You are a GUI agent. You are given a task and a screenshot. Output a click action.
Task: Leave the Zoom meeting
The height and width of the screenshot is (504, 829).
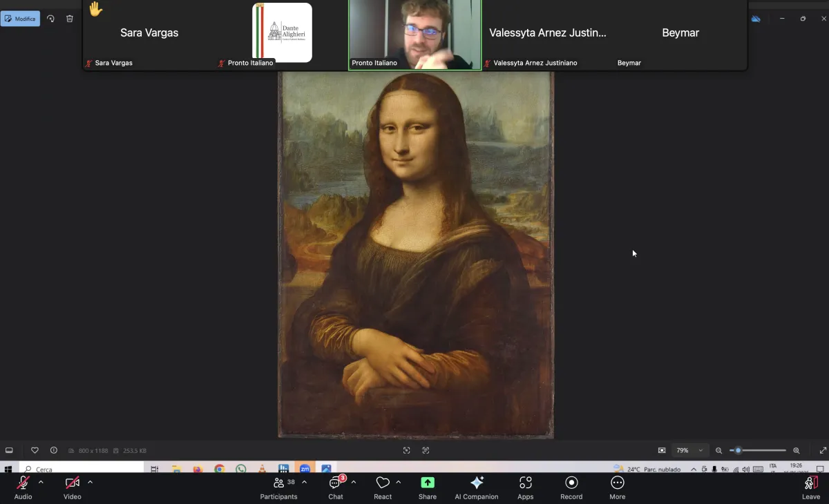[811, 487]
